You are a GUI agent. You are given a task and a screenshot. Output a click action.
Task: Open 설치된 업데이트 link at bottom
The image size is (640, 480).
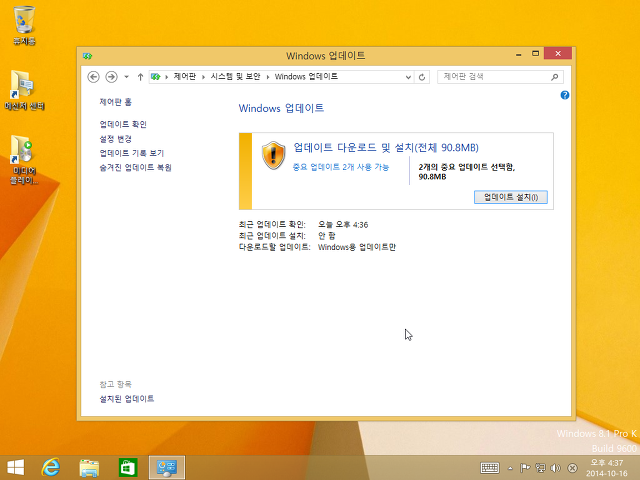[127, 399]
